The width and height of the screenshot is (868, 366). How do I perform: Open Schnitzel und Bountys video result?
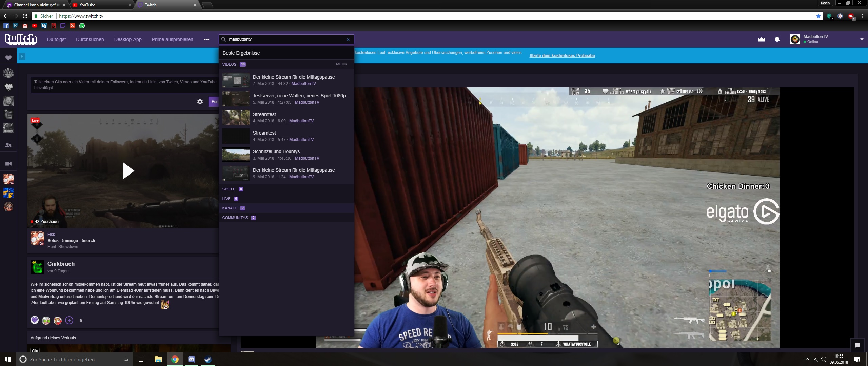tap(276, 151)
